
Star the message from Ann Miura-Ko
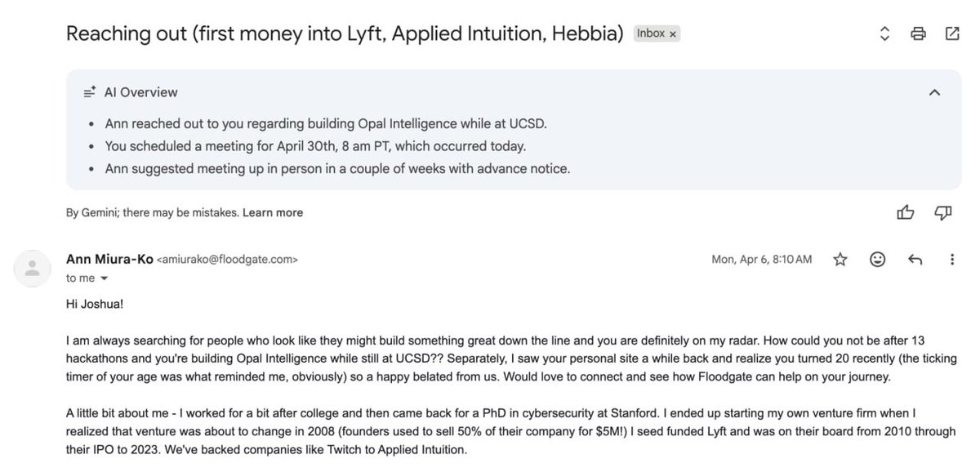pyautogui.click(x=840, y=260)
